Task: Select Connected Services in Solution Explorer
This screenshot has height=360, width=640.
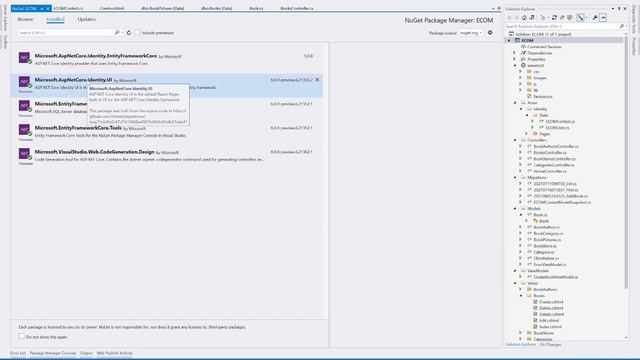Action: pyautogui.click(x=544, y=47)
